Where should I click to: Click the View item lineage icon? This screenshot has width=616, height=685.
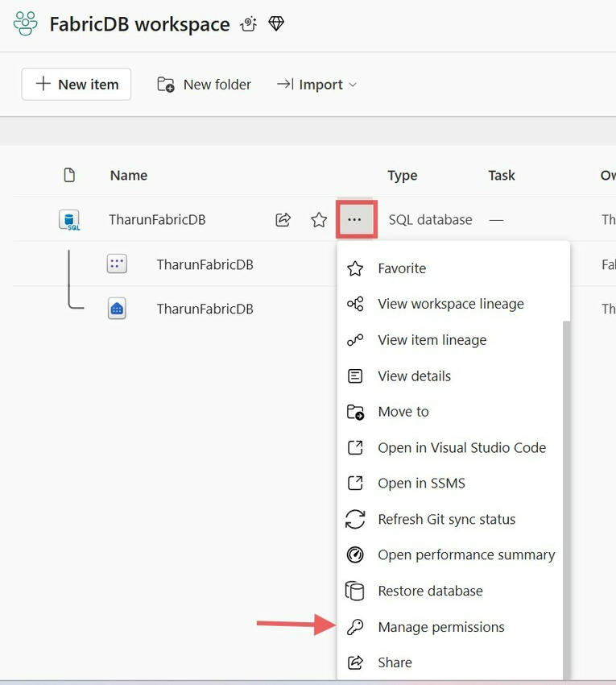354,339
